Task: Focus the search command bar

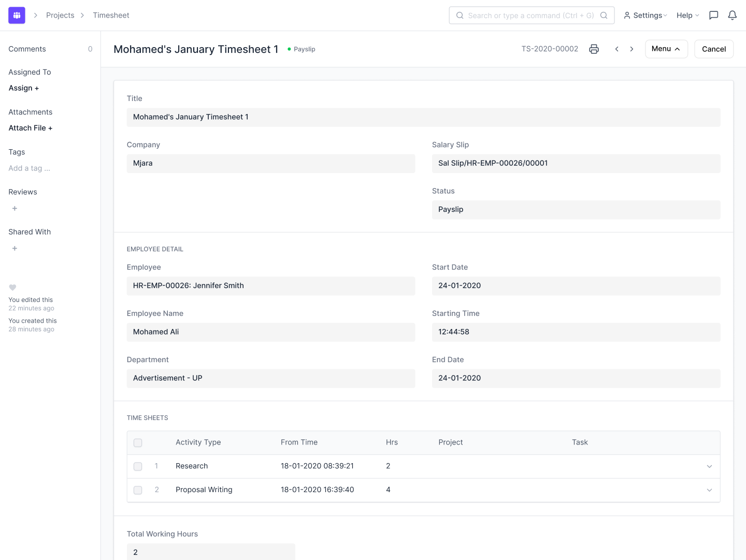Action: (531, 16)
